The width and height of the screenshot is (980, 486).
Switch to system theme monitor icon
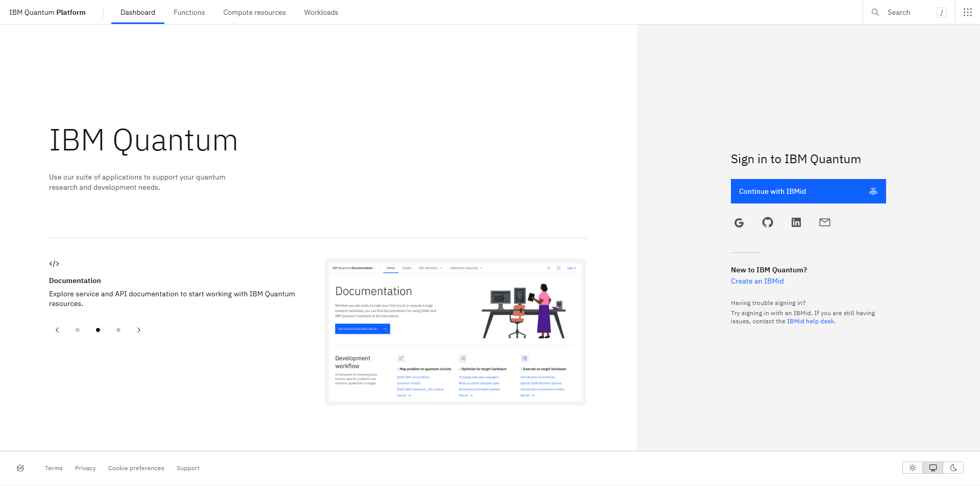tap(933, 468)
